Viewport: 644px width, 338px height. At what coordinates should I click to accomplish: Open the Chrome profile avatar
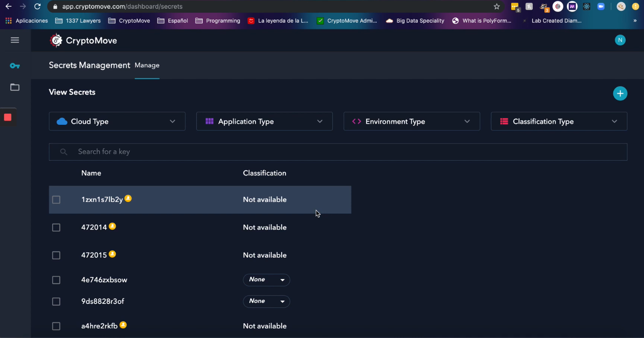(x=621, y=6)
